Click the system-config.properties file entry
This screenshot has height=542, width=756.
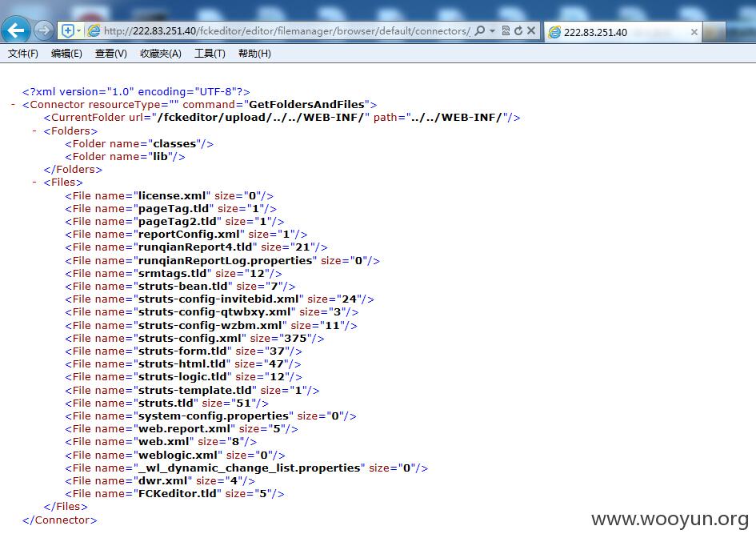click(210, 416)
